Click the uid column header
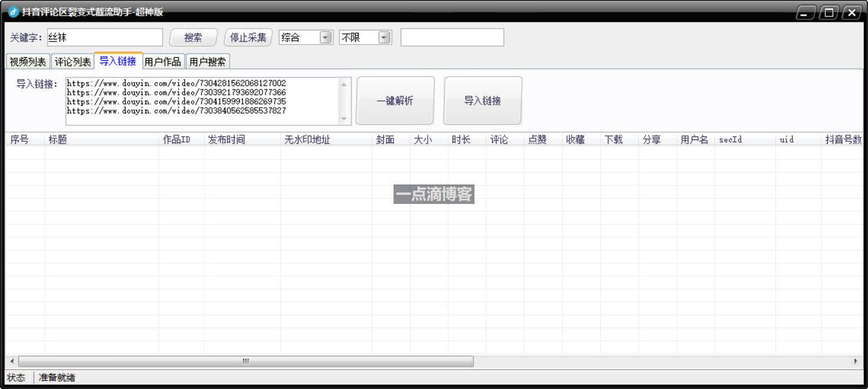The width and height of the screenshot is (868, 389). pos(799,139)
